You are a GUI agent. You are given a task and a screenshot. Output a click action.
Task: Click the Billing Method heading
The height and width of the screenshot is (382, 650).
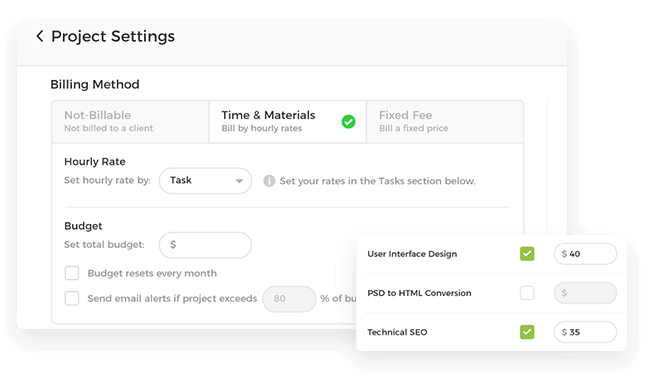coord(95,85)
